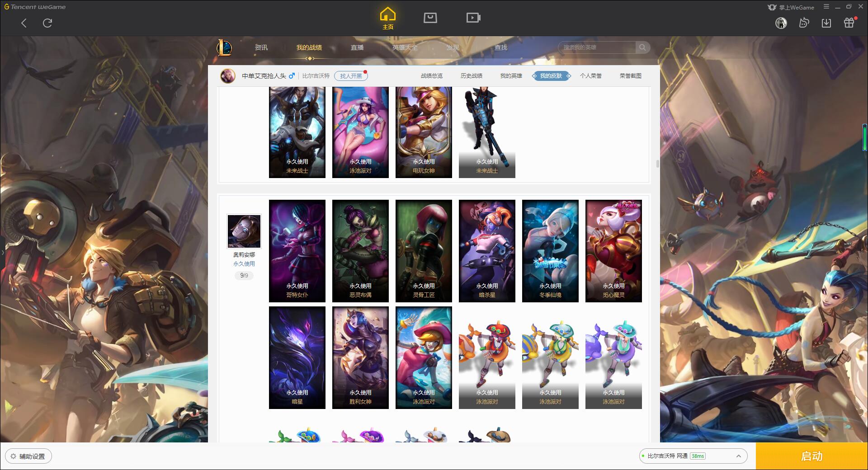Open 辅助设置 assist settings button
This screenshot has width=868, height=470.
click(x=28, y=456)
